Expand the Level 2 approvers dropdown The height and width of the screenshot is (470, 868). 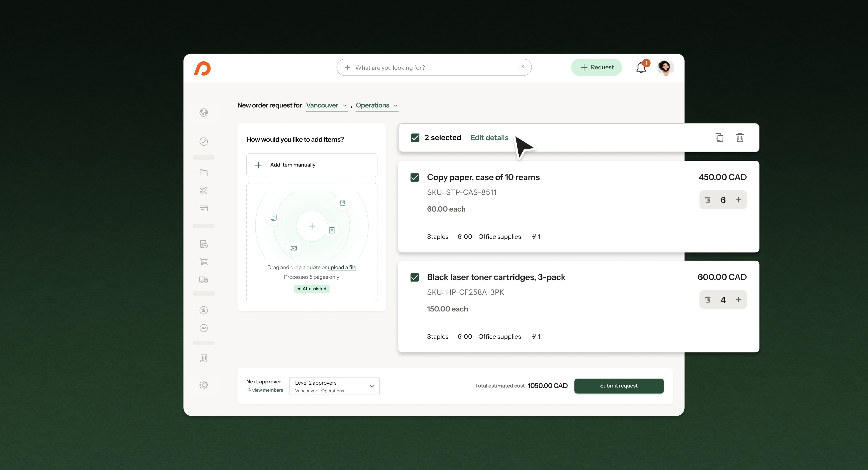pos(334,386)
